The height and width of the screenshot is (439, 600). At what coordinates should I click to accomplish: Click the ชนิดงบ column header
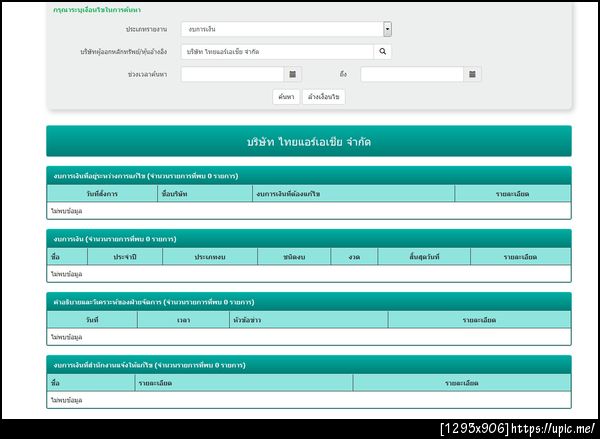[294, 257]
